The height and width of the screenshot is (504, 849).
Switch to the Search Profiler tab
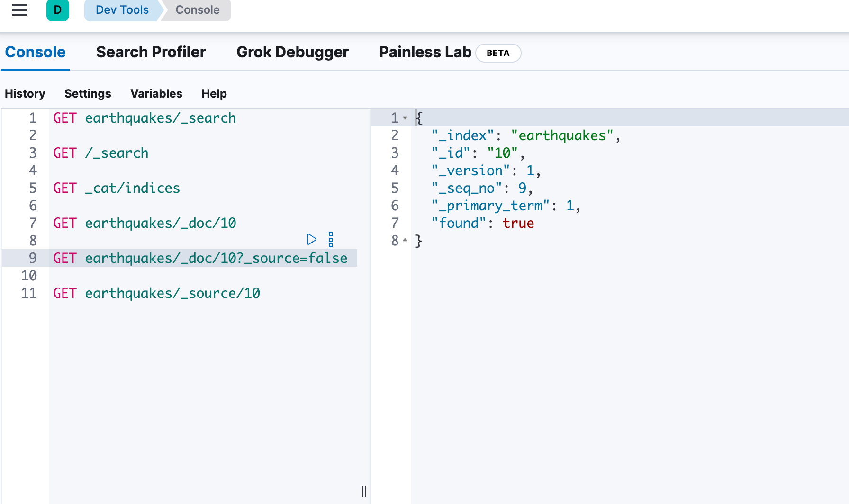click(151, 52)
